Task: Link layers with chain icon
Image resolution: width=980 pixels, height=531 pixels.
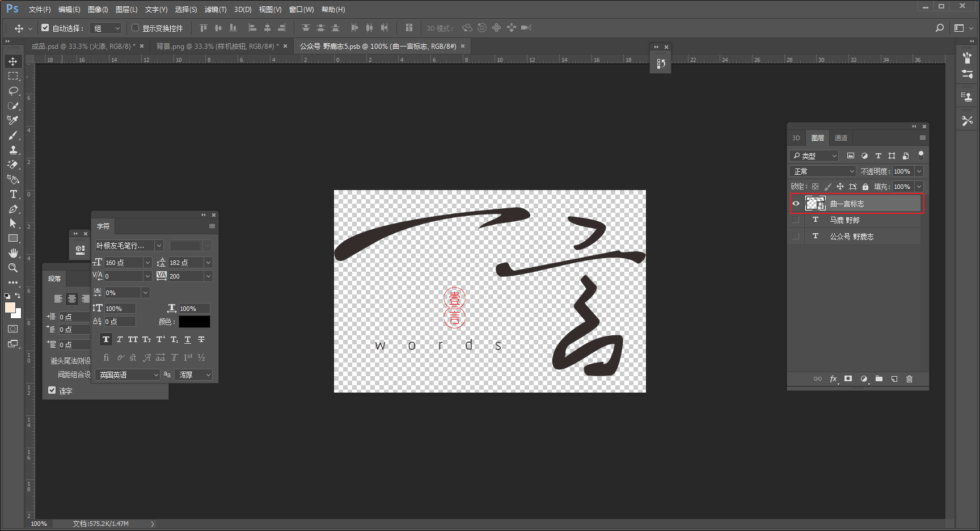Action: coord(817,379)
